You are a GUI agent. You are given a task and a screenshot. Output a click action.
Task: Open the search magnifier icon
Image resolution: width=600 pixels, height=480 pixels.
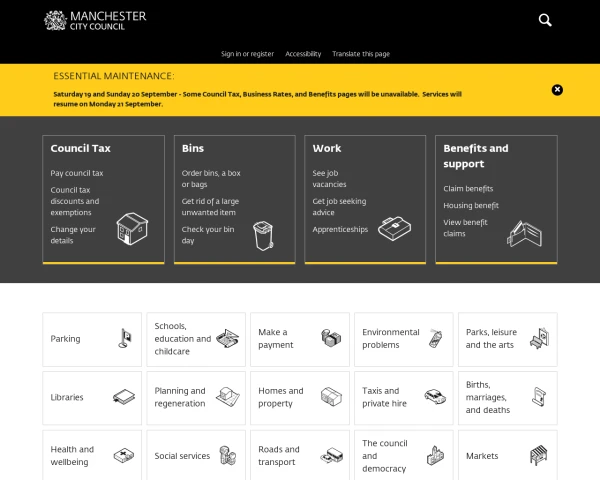tap(545, 20)
